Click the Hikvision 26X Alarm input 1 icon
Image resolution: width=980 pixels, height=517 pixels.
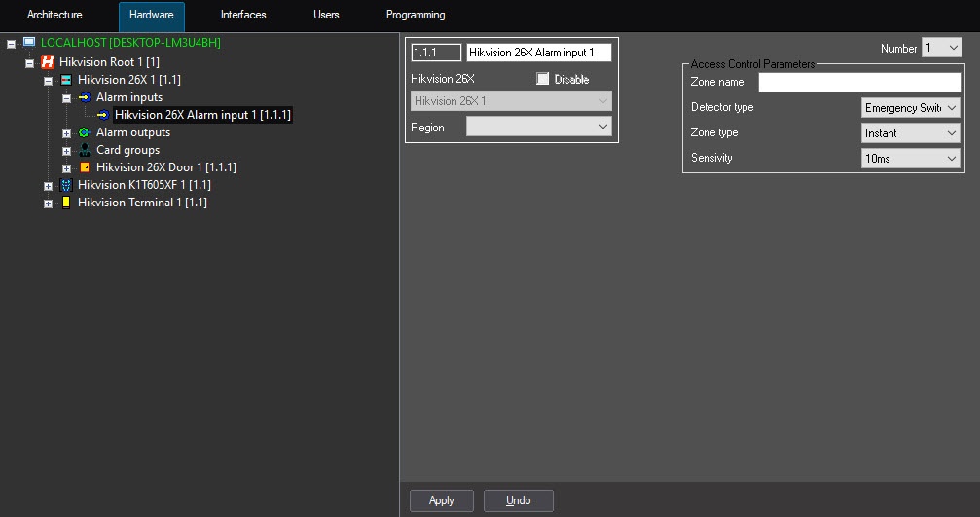[103, 115]
